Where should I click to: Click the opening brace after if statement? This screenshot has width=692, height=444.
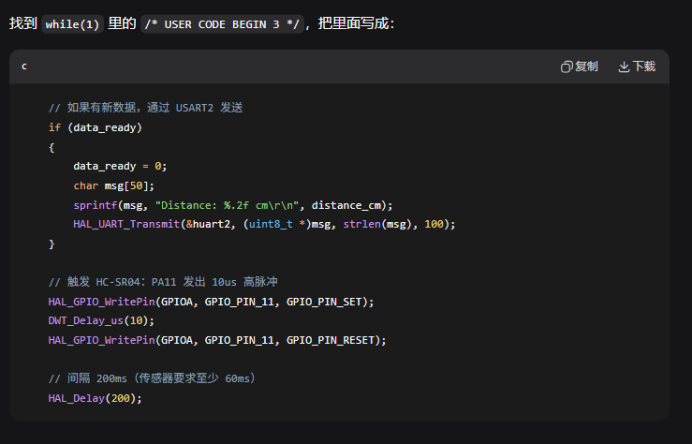(52, 147)
